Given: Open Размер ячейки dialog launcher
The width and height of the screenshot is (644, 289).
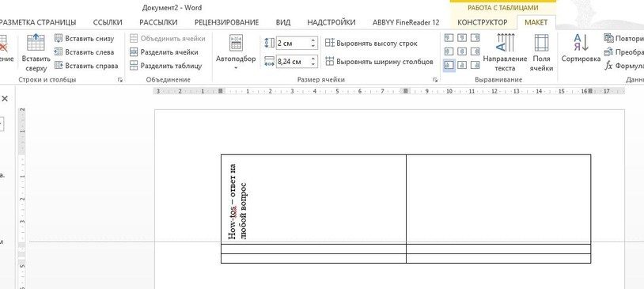Looking at the screenshot, I should click(x=436, y=80).
